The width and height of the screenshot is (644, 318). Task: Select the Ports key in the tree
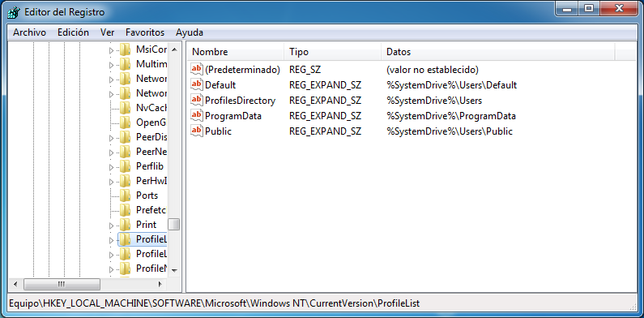[147, 196]
